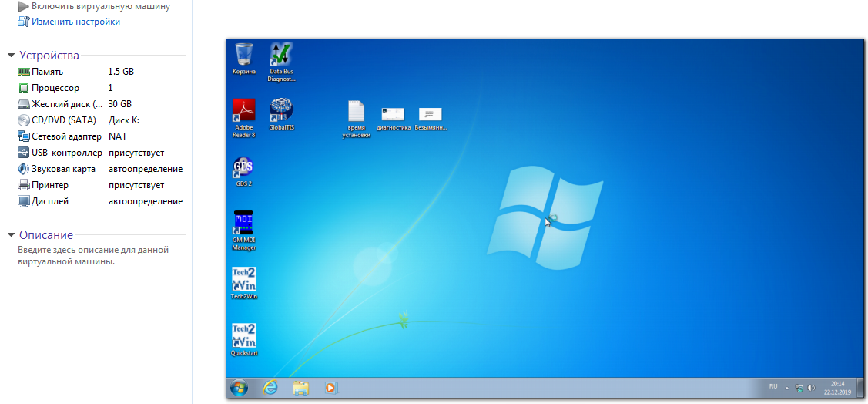868x404 pixels.
Task: Collapse the Описание section
Action: [x=11, y=235]
